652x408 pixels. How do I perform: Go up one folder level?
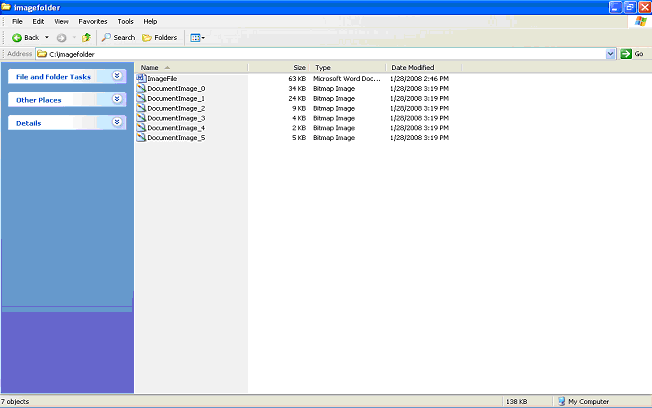(86, 37)
